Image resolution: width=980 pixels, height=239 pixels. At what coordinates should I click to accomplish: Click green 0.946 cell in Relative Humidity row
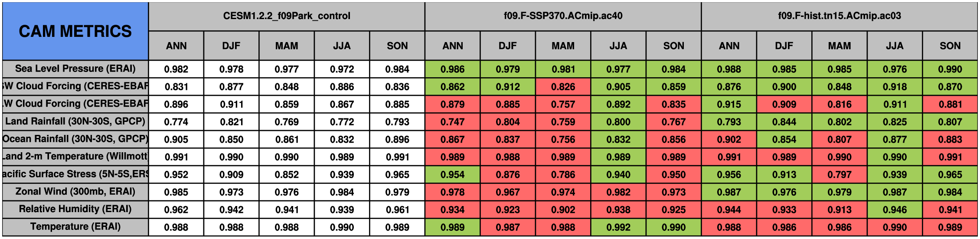pos(895,210)
